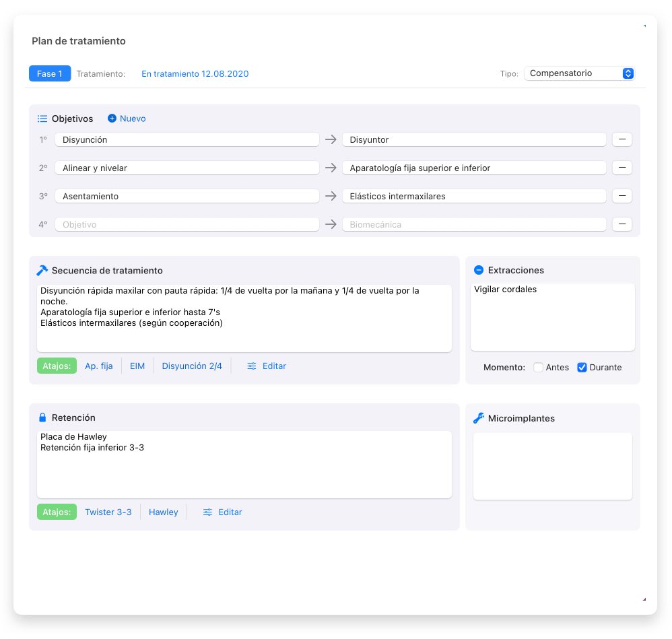This screenshot has height=639, width=672.
Task: Click the Elásticos intermaxilares field
Action: 474,196
